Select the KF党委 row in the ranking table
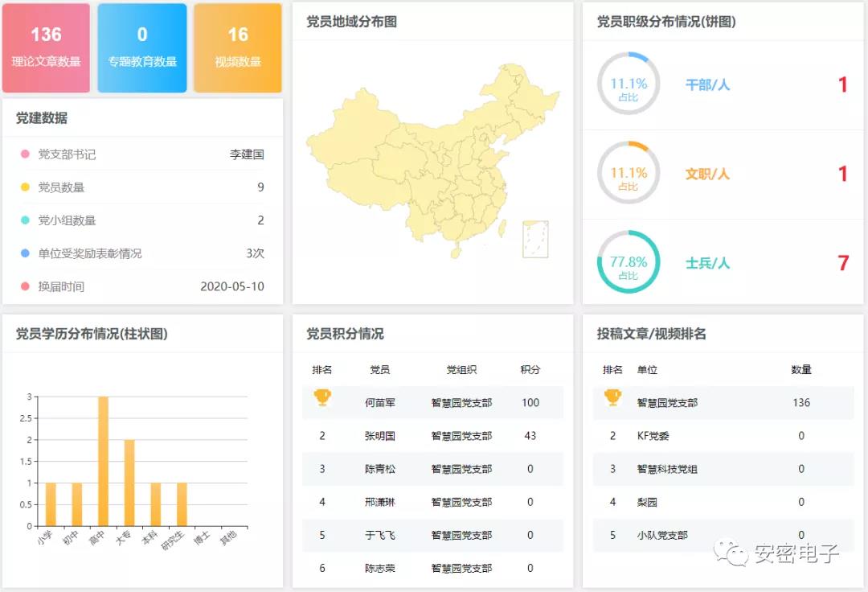The width and height of the screenshot is (868, 592). (x=723, y=436)
